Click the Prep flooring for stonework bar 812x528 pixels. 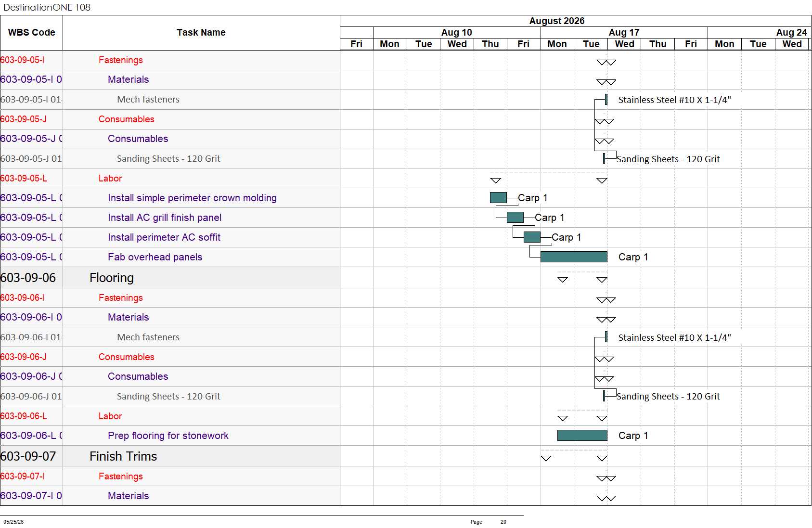click(582, 436)
